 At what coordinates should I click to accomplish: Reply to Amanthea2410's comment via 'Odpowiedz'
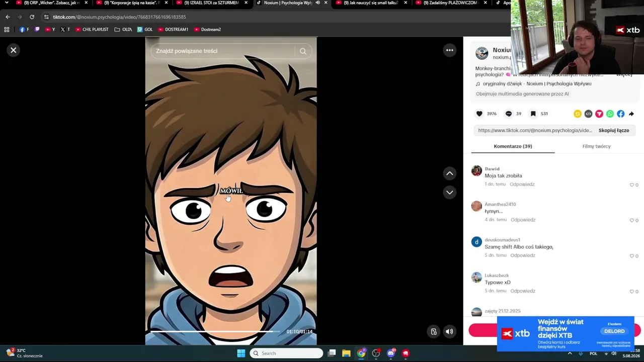(x=523, y=220)
